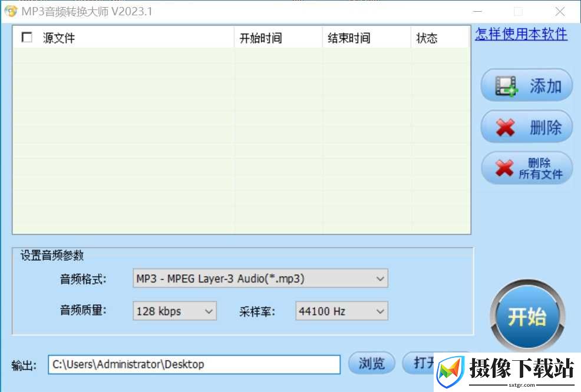Click the 删除 (delete) button
The height and width of the screenshot is (392, 581).
coord(527,127)
